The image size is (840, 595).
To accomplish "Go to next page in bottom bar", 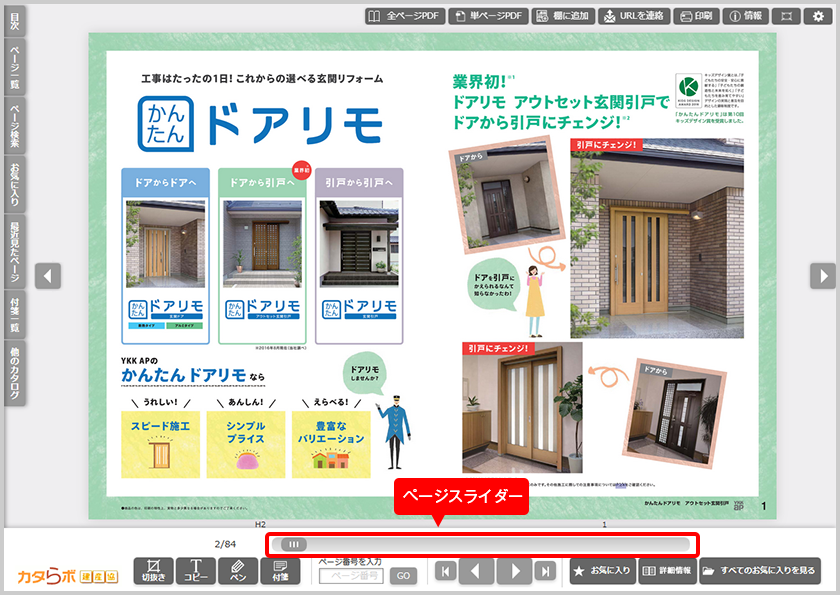I will 513,572.
